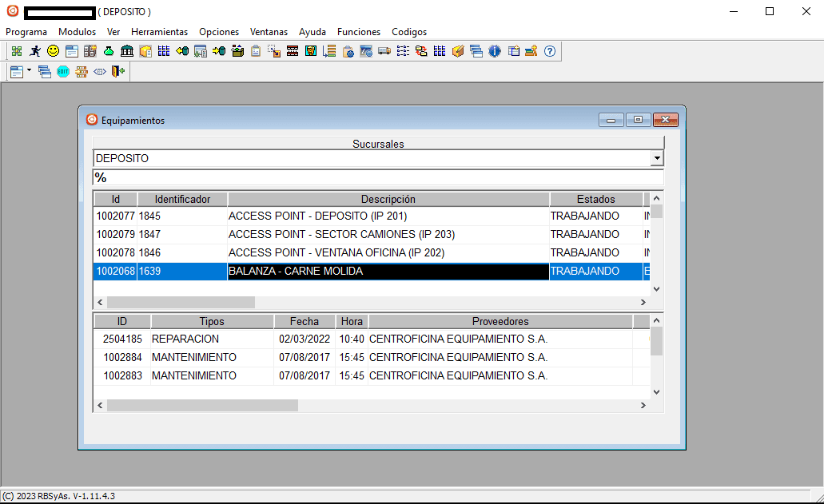
Task: Click the left-arrow cylinder icon
Action: [182, 51]
